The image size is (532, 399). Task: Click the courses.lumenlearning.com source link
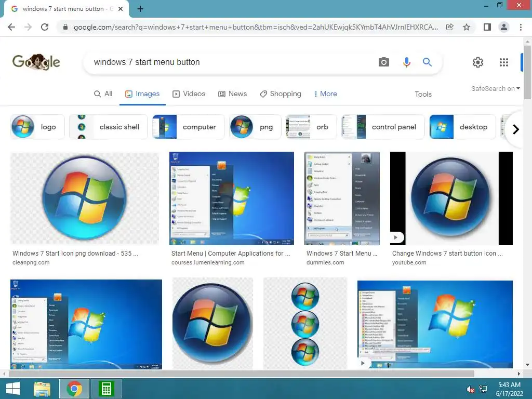[x=208, y=262]
